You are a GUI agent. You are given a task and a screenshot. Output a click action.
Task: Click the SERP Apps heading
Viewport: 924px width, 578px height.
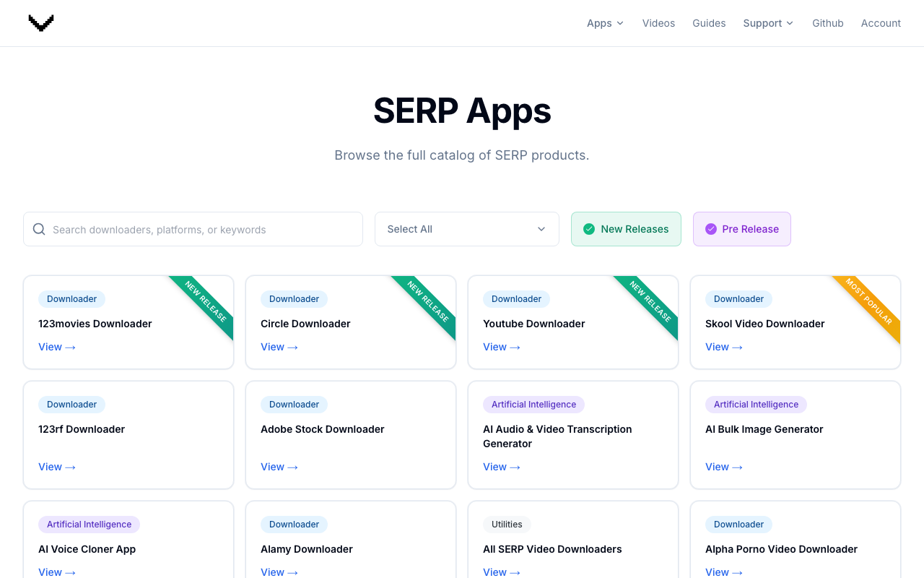coord(462,111)
